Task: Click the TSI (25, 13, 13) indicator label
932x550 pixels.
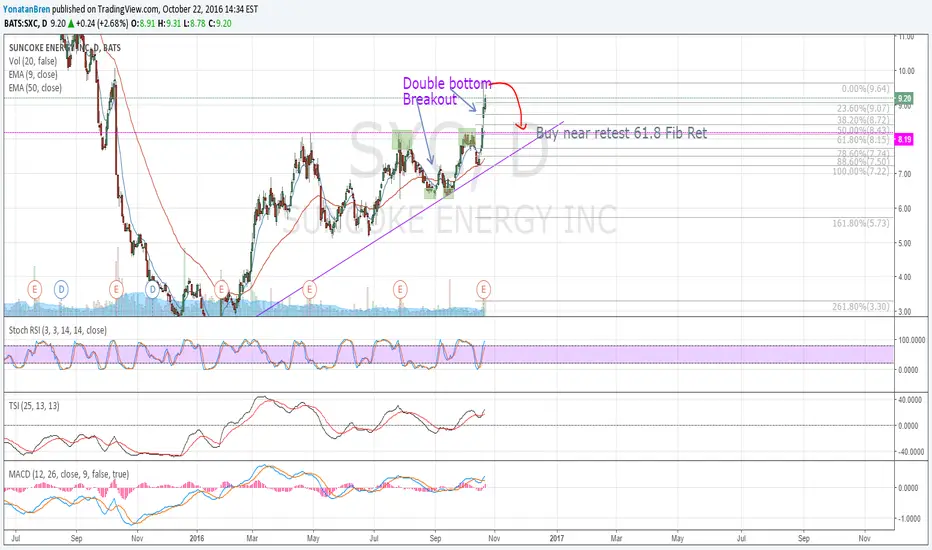Action: click(x=34, y=406)
